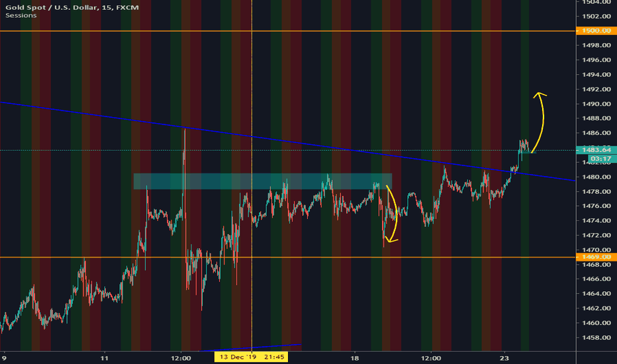
Task: Click the date label 11 on time axis
Action: [x=104, y=358]
